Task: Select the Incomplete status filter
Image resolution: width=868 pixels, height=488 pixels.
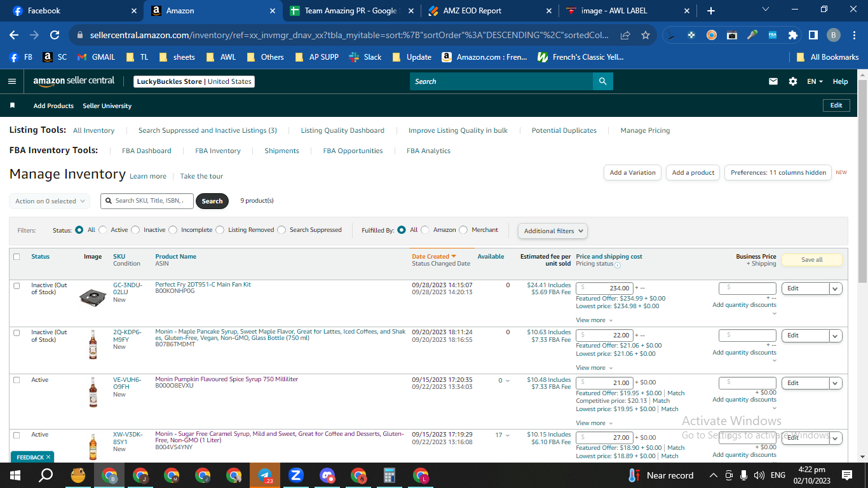Action: (x=173, y=230)
